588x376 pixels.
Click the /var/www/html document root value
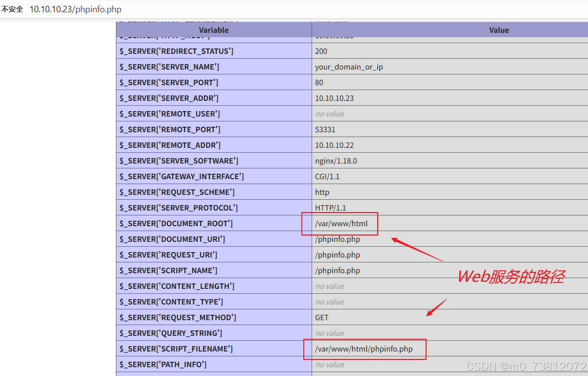[x=341, y=223]
